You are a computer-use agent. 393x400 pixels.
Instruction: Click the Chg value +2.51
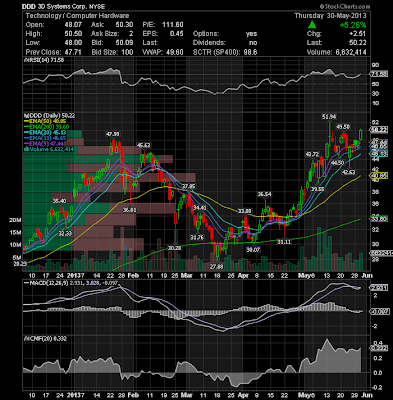(x=357, y=34)
